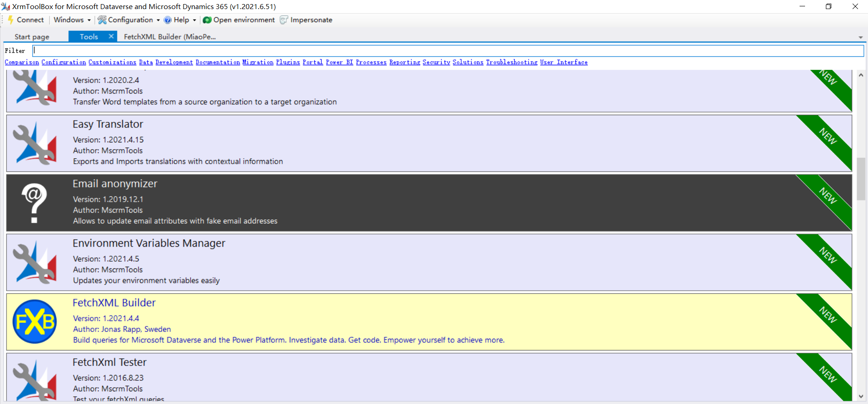The width and height of the screenshot is (868, 404).
Task: Click the Impersonate button
Action: click(x=306, y=20)
